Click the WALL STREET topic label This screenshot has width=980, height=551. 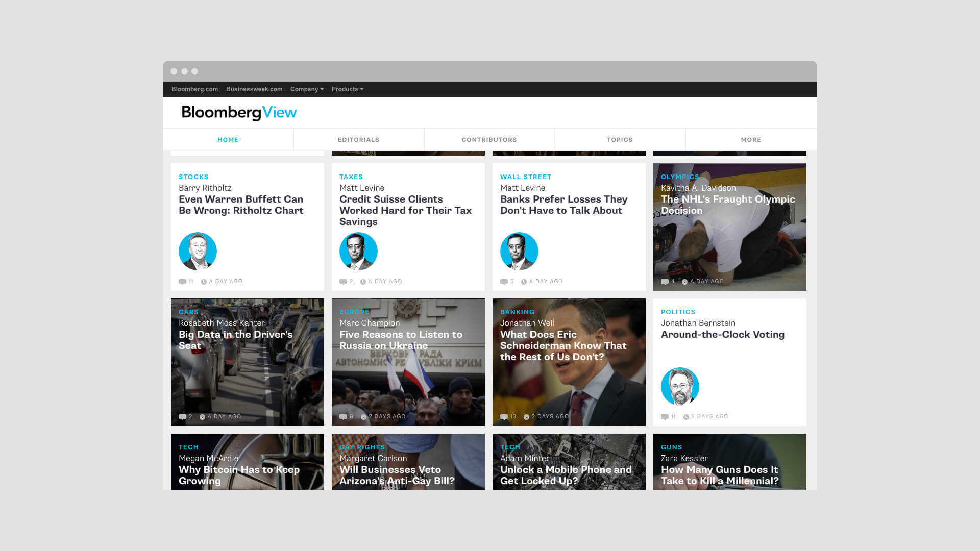click(x=526, y=177)
